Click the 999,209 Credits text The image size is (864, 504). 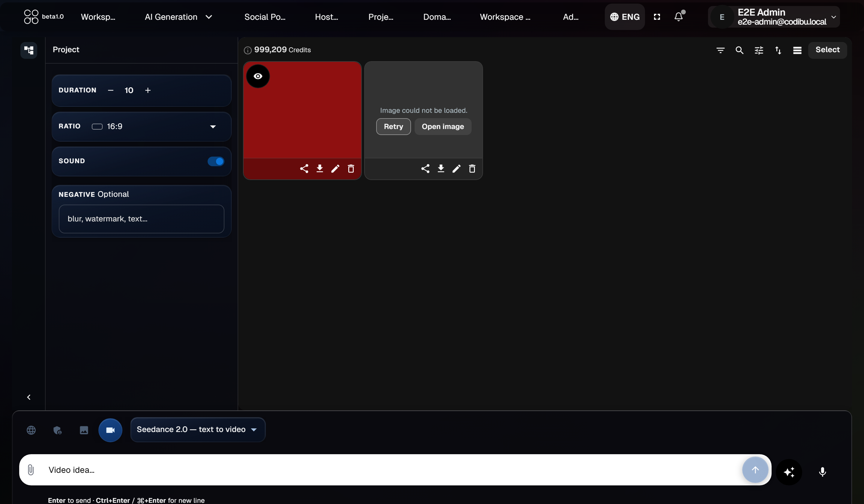tap(282, 50)
